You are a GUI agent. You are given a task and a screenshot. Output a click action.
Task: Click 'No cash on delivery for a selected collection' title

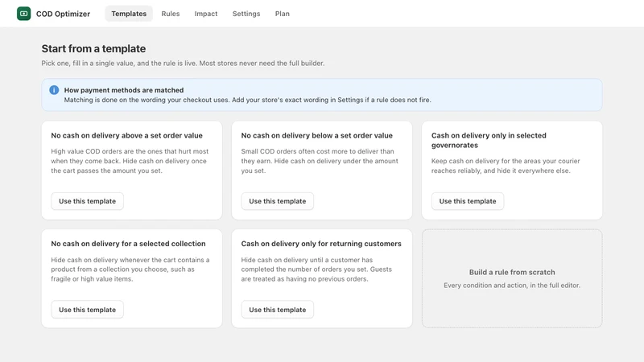(128, 244)
